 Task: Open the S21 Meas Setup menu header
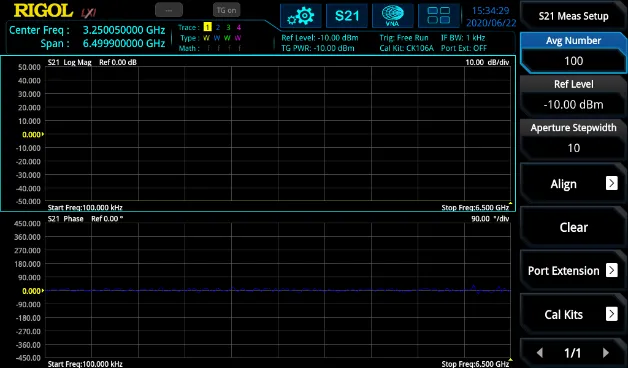[x=573, y=16]
